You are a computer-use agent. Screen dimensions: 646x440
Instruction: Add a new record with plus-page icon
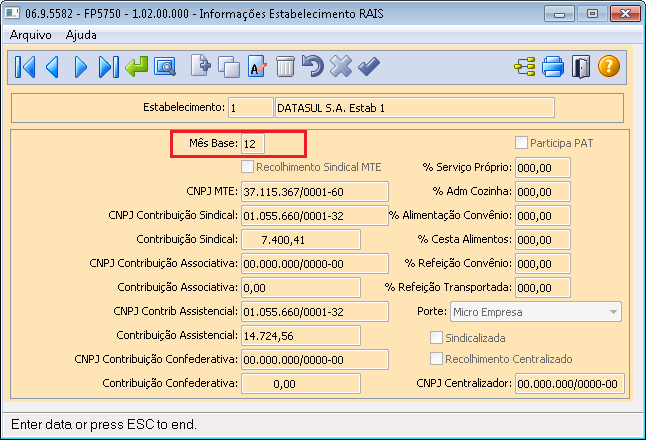point(201,66)
